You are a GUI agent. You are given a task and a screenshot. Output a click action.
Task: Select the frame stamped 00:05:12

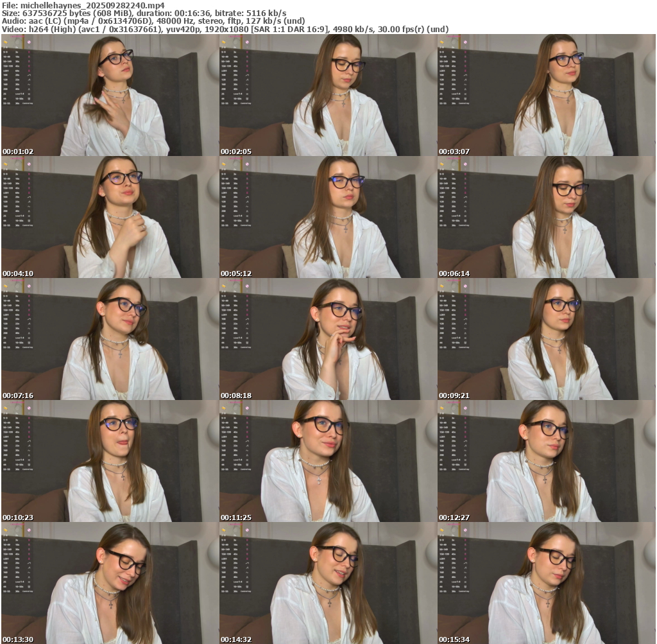click(x=328, y=217)
